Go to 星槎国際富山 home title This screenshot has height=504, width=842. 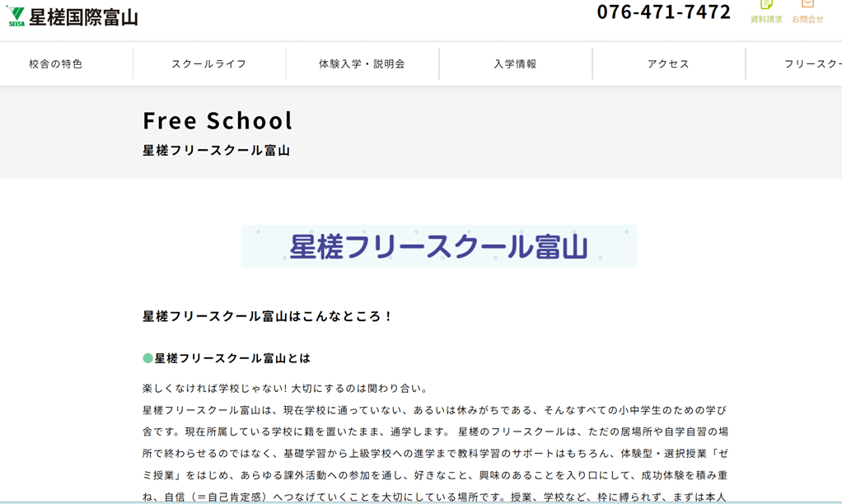click(84, 18)
